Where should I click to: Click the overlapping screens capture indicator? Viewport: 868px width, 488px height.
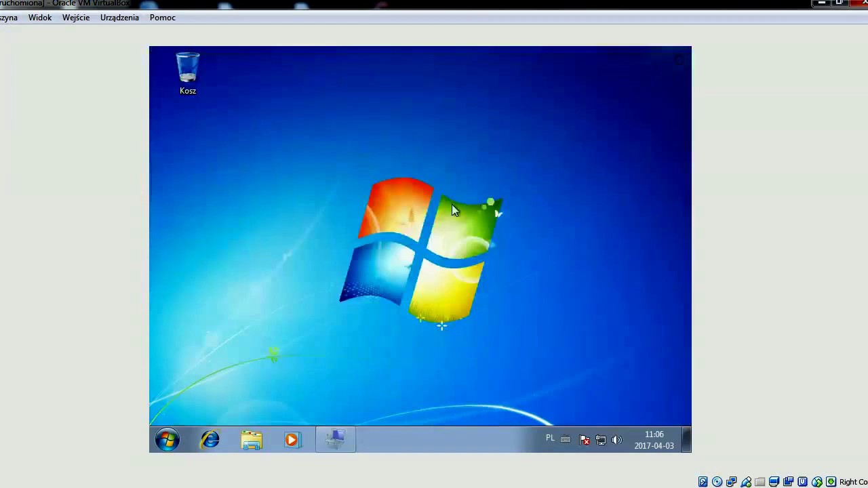[x=789, y=482]
